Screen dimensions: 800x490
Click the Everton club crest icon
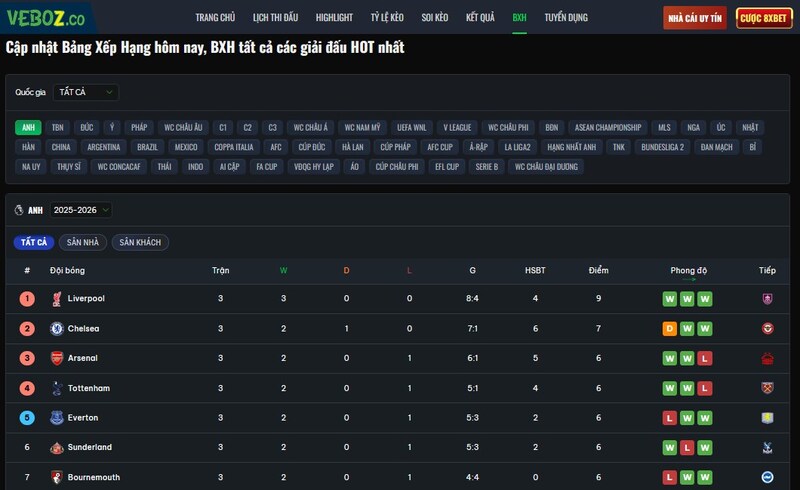coord(57,418)
